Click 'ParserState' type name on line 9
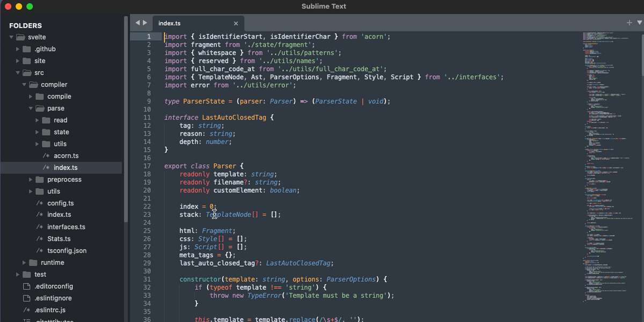 click(x=204, y=101)
